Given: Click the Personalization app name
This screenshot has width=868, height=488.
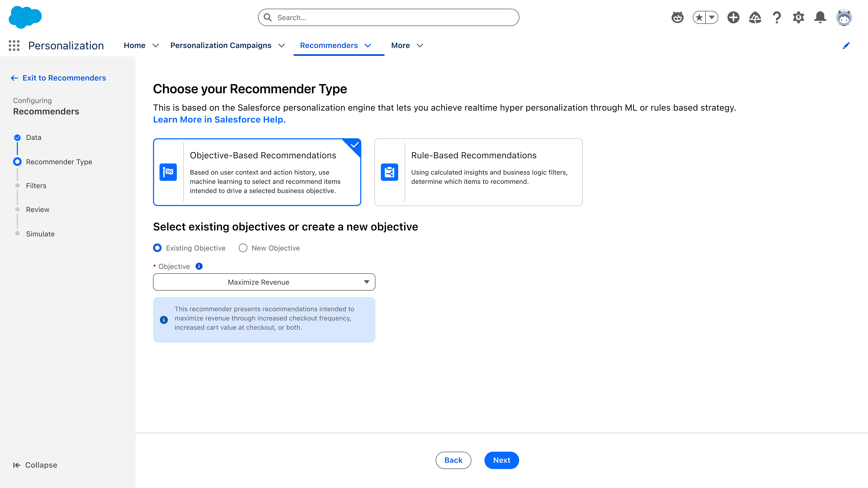Looking at the screenshot, I should (x=66, y=46).
